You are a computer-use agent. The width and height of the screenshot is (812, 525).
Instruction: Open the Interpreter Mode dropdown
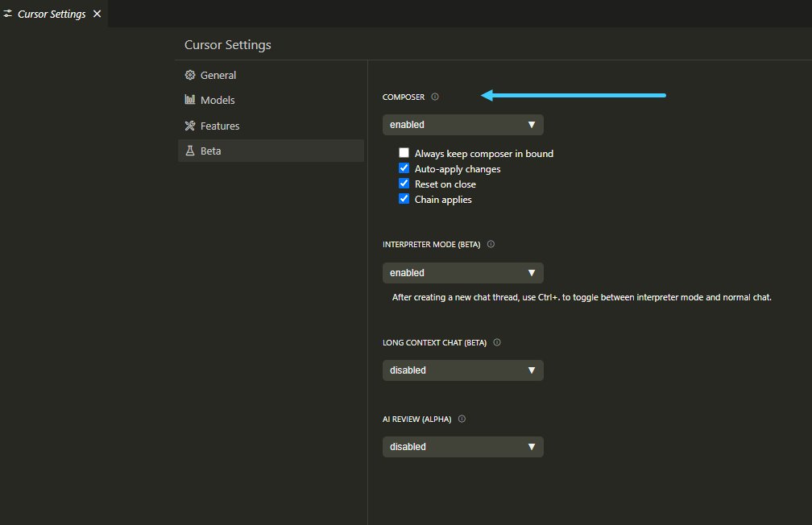(x=463, y=273)
